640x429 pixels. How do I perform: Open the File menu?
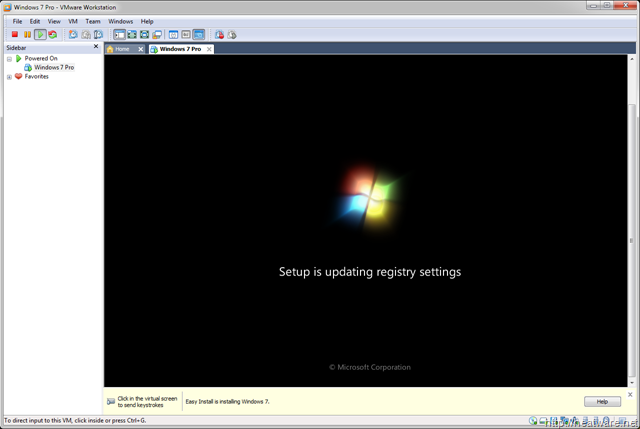pos(17,21)
